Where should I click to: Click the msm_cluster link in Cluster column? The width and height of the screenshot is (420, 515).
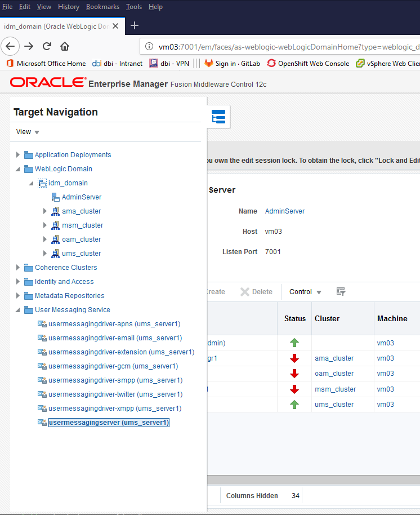pos(335,389)
